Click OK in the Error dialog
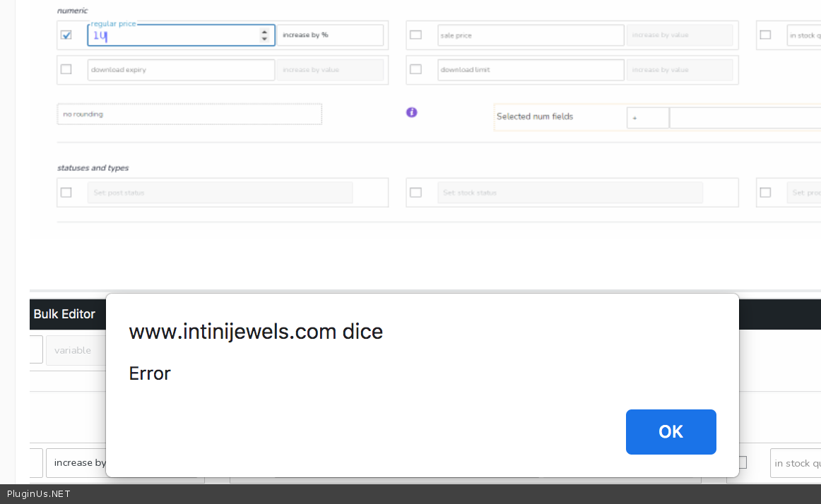 click(x=671, y=432)
